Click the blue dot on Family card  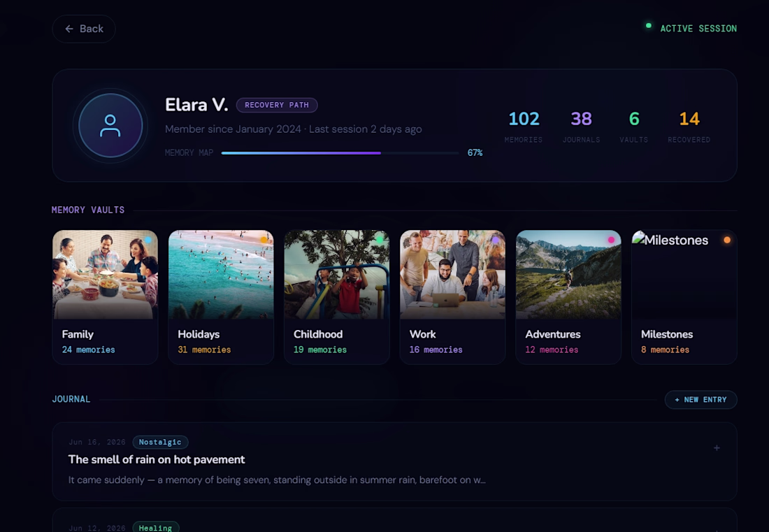point(148,240)
